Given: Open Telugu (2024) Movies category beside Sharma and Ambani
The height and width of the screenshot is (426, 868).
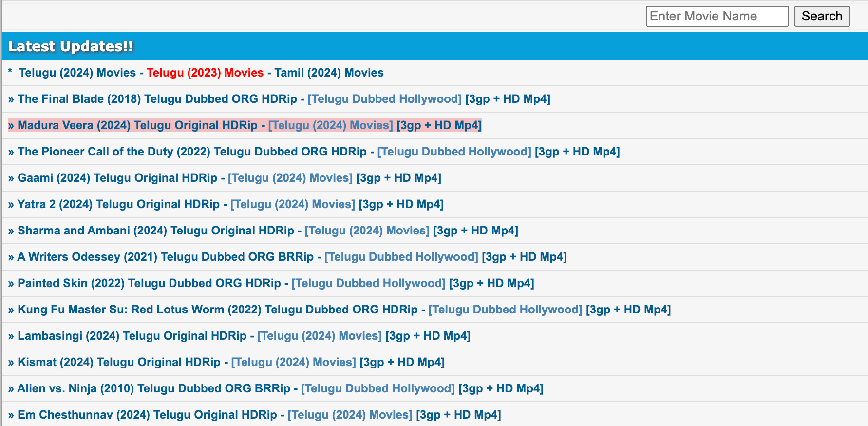Looking at the screenshot, I should (x=367, y=231).
